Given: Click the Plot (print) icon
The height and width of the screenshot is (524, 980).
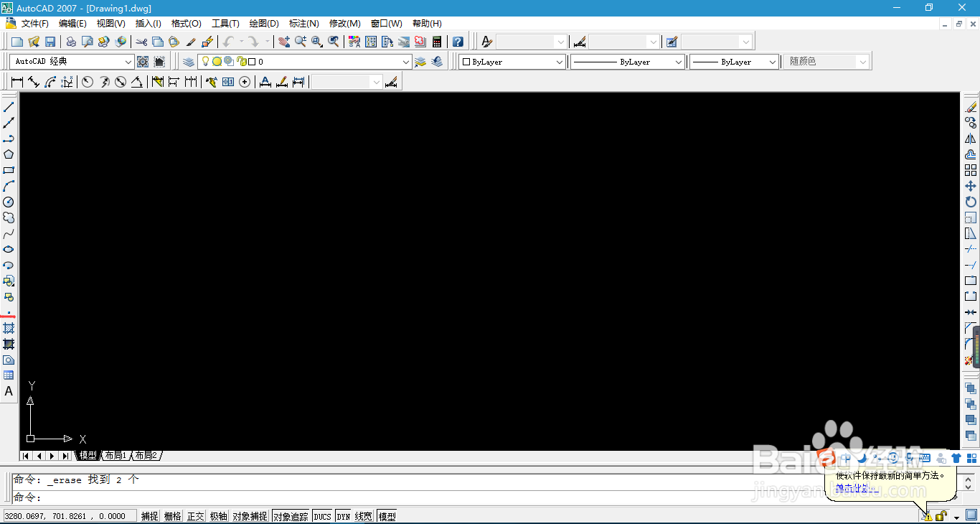Looking at the screenshot, I should (71, 42).
